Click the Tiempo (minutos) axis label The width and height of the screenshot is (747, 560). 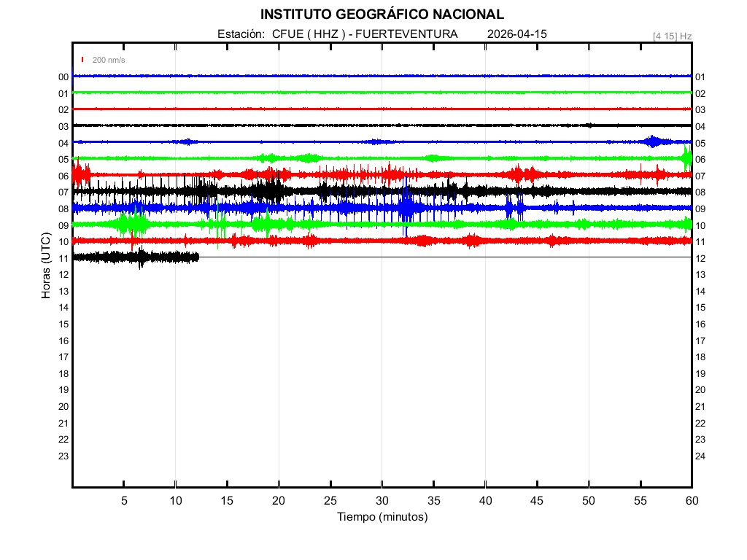pyautogui.click(x=382, y=517)
